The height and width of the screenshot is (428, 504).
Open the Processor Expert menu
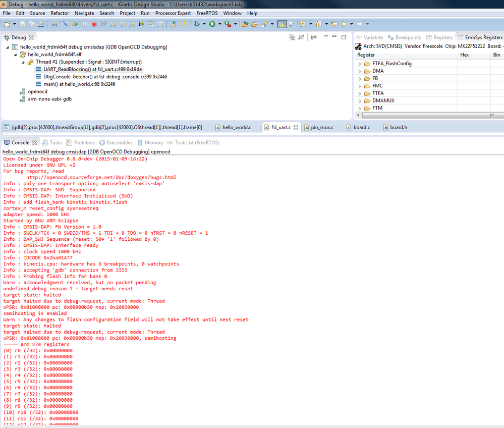click(173, 13)
